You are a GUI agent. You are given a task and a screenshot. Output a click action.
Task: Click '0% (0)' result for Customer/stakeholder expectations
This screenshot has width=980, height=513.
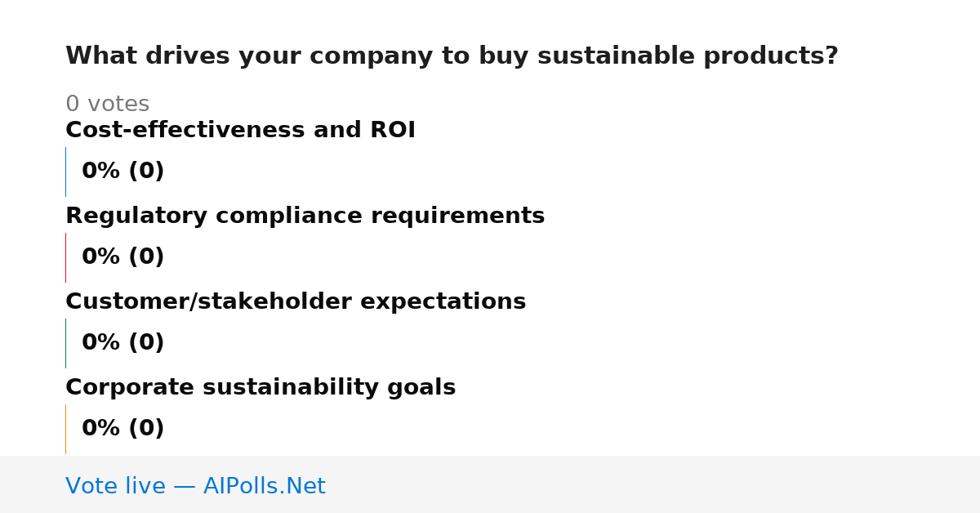(122, 343)
